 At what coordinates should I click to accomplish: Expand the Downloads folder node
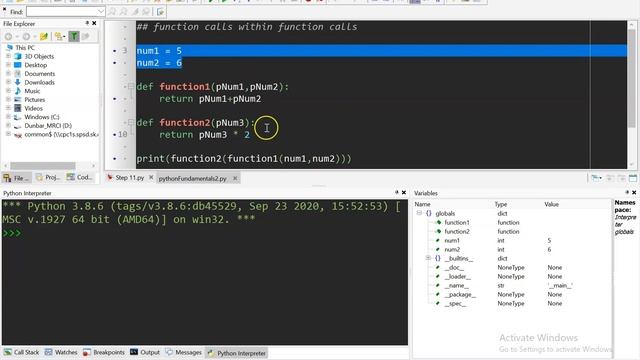(x=8, y=82)
